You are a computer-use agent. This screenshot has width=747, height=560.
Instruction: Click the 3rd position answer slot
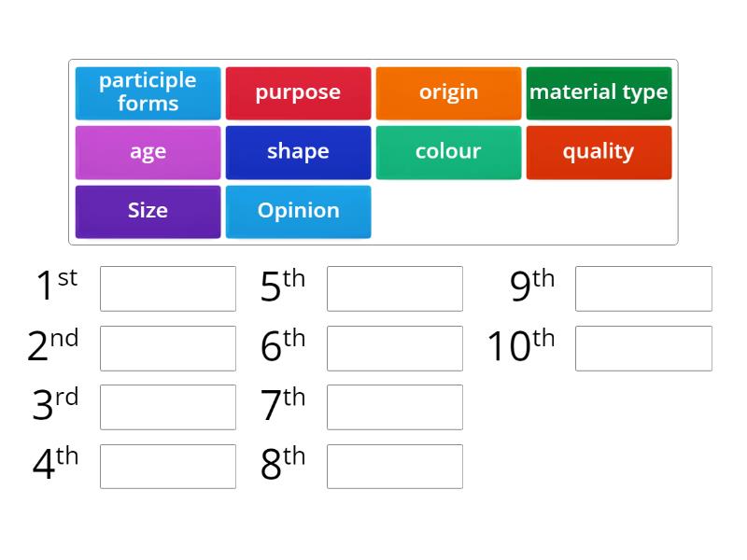(x=168, y=407)
